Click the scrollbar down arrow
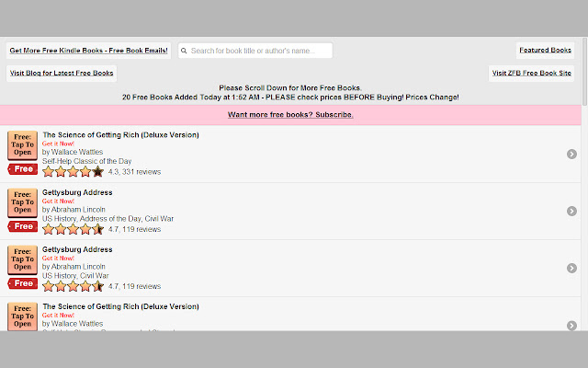This screenshot has height=368, width=588. pos(583,326)
